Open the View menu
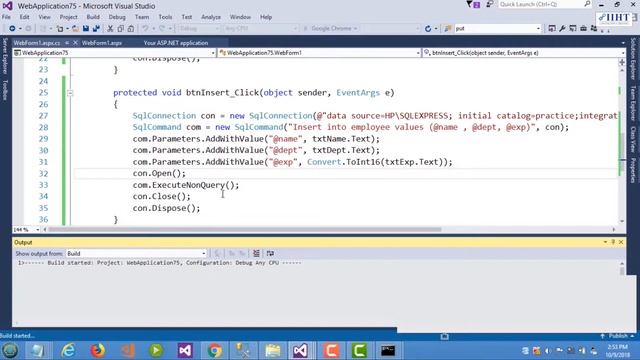The height and width of the screenshot is (360, 640). pyautogui.click(x=44, y=17)
